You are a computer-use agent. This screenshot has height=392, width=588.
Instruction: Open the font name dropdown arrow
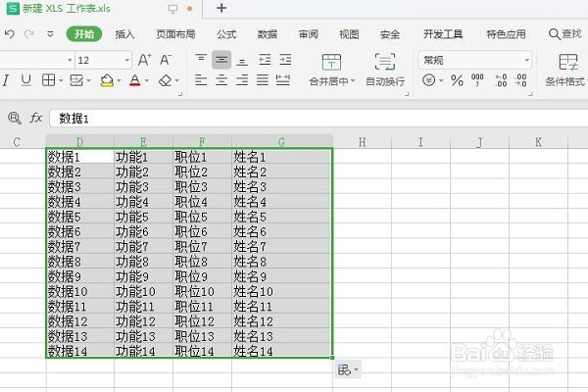70,60
